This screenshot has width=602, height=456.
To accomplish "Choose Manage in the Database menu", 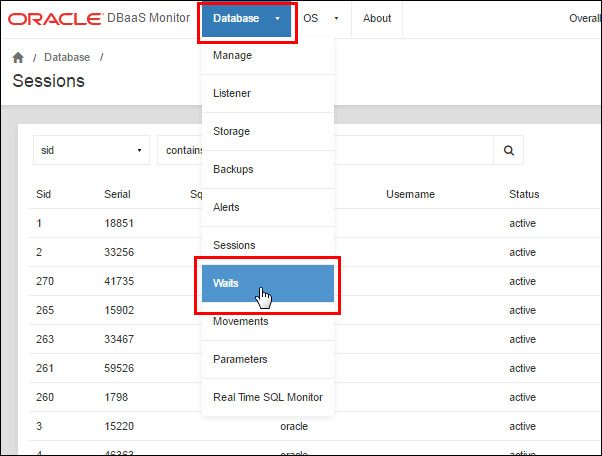I will (233, 55).
